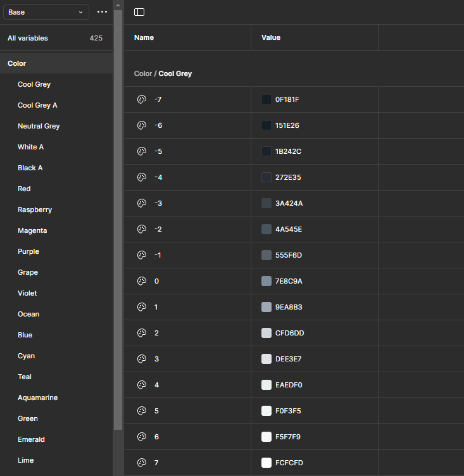Click the EAEDF0 color swatch
Viewport: 464px width, 476px height.
(x=266, y=385)
